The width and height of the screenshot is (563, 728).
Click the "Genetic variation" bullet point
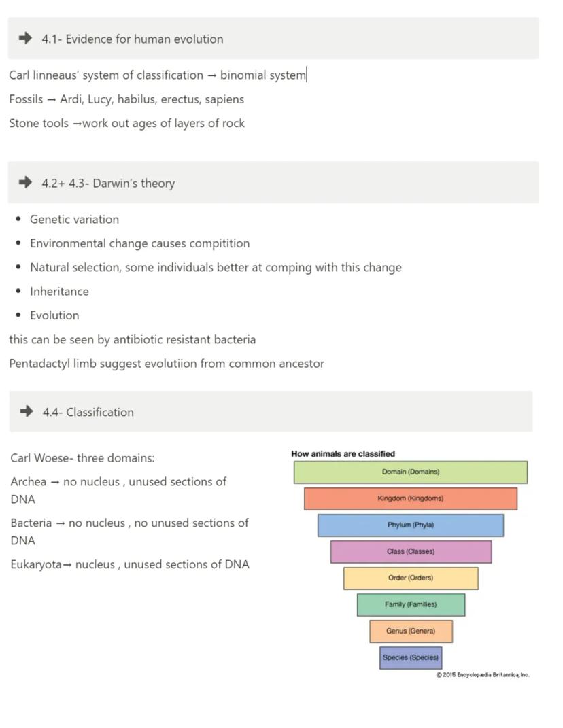[74, 220]
